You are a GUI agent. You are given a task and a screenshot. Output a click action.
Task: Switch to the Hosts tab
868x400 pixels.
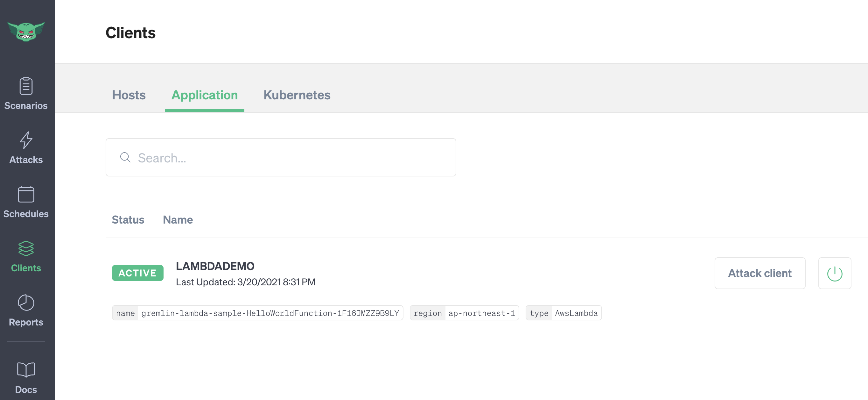click(129, 95)
